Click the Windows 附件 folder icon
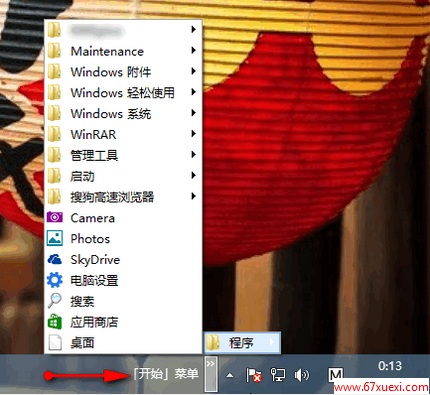This screenshot has width=430, height=395. pyautogui.click(x=54, y=72)
